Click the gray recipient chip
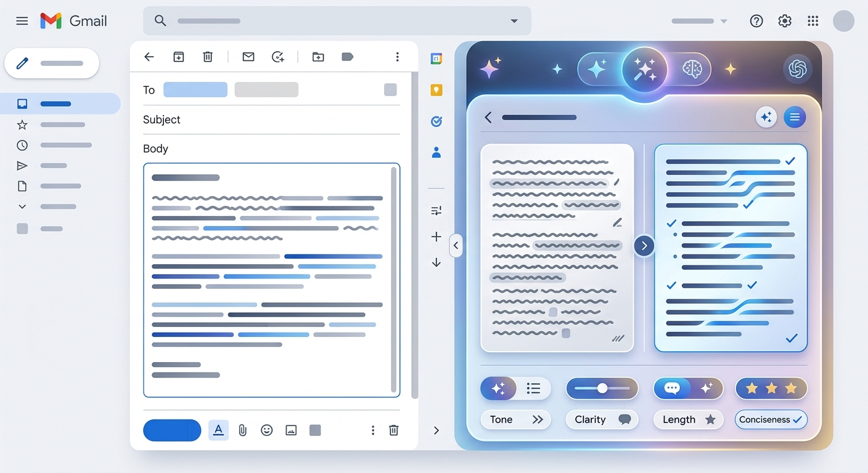Screen dimensions: 868x473 (266, 90)
